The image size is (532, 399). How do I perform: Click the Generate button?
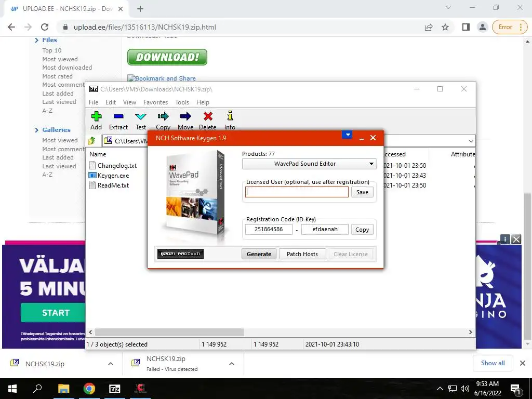[x=259, y=254]
